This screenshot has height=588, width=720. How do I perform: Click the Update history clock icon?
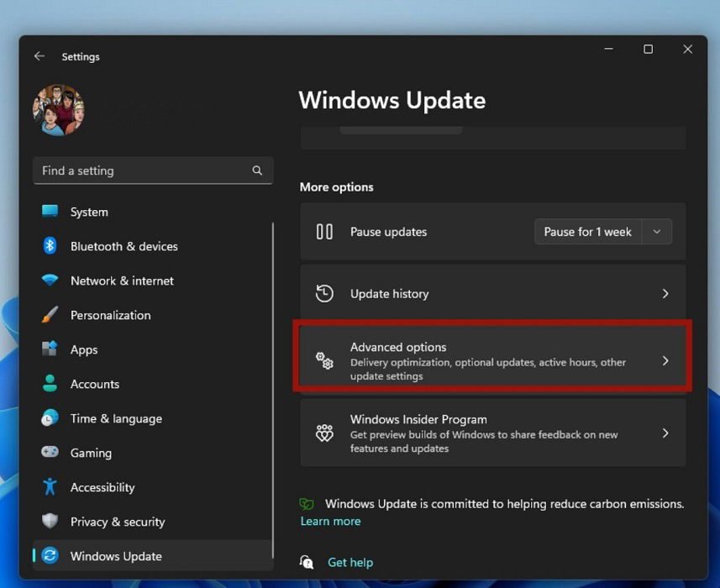point(324,293)
